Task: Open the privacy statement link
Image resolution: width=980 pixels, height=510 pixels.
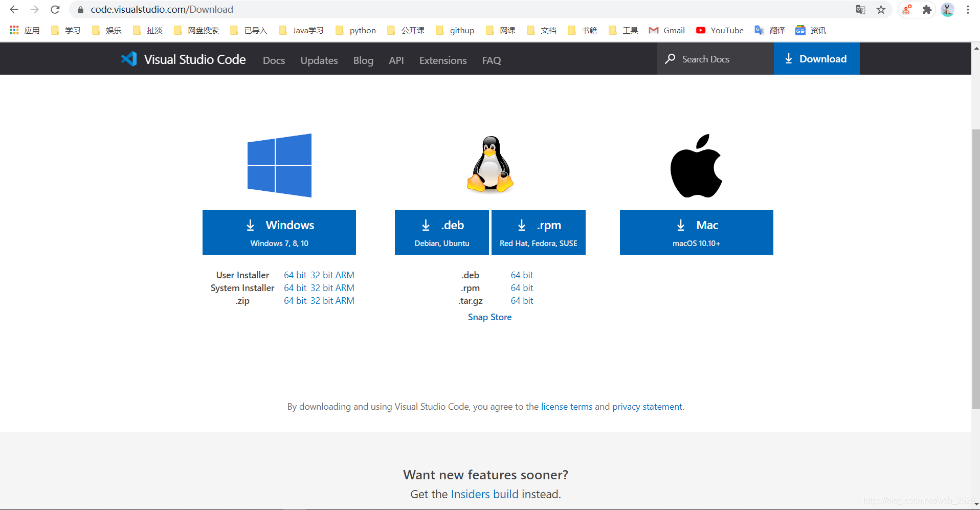Action: coord(647,407)
